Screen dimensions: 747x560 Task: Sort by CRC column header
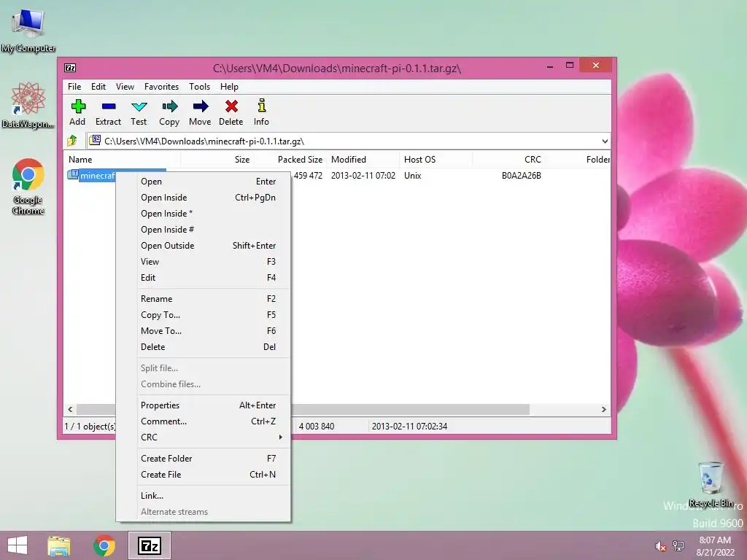click(508, 160)
